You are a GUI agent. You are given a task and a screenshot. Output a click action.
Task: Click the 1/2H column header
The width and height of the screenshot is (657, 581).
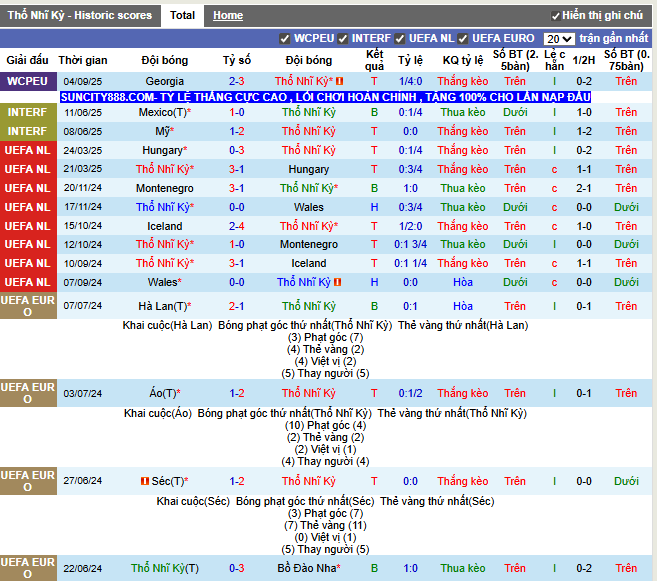[x=584, y=60]
